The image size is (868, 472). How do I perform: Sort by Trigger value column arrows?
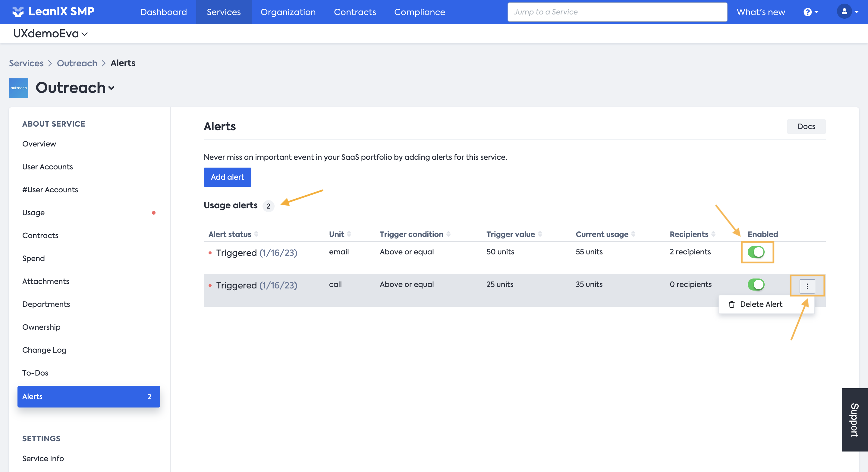tap(540, 234)
